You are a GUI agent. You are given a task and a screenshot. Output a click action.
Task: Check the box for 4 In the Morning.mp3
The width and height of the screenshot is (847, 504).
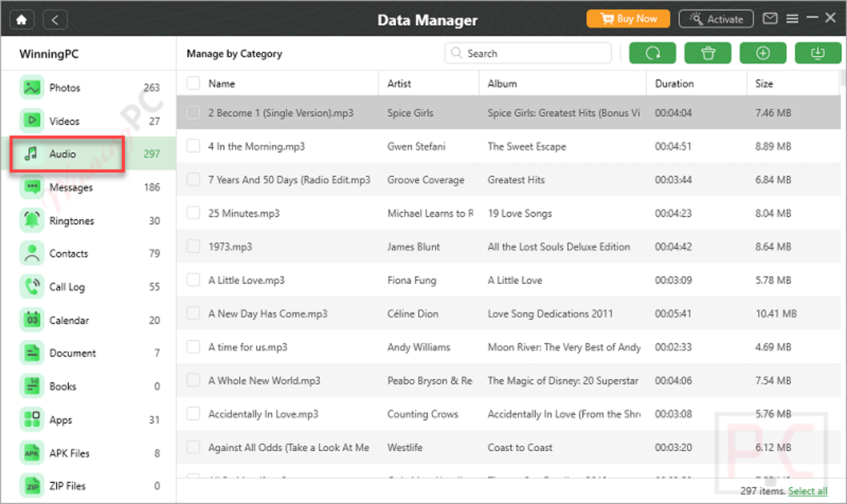pyautogui.click(x=193, y=146)
